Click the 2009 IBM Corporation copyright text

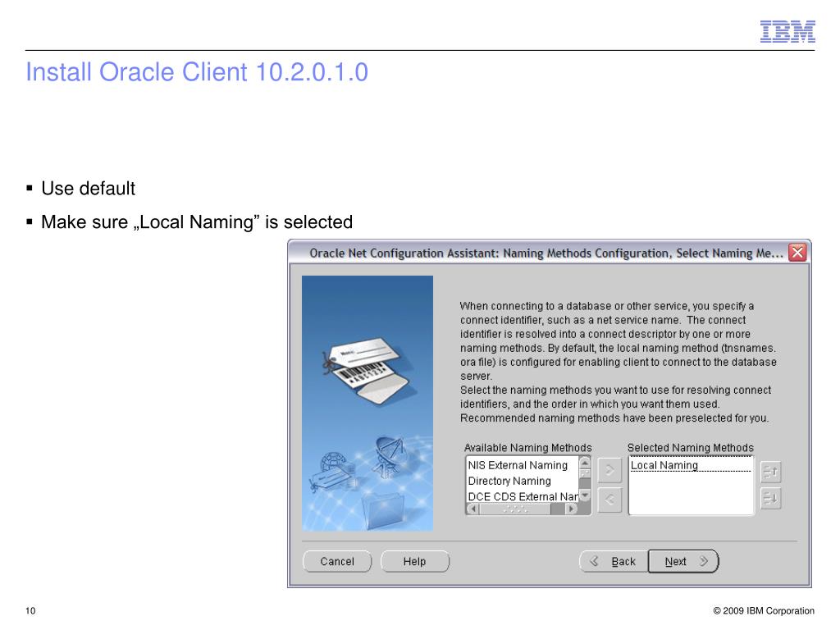click(x=764, y=610)
